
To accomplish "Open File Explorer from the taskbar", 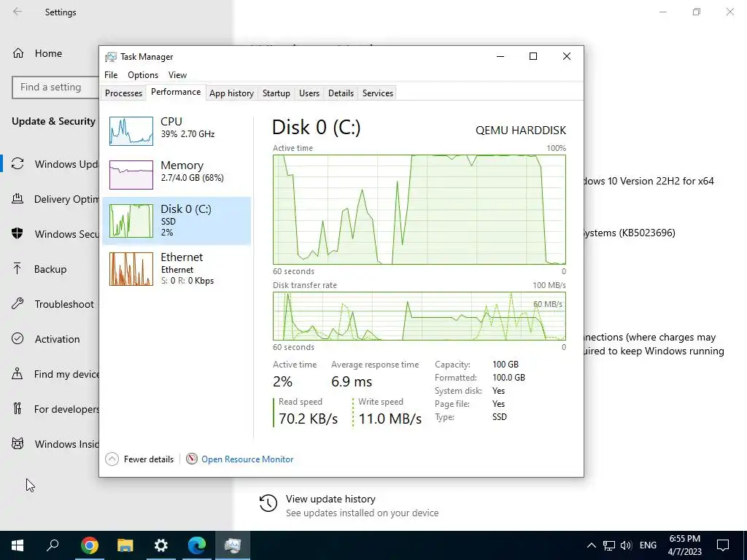I will (125, 545).
